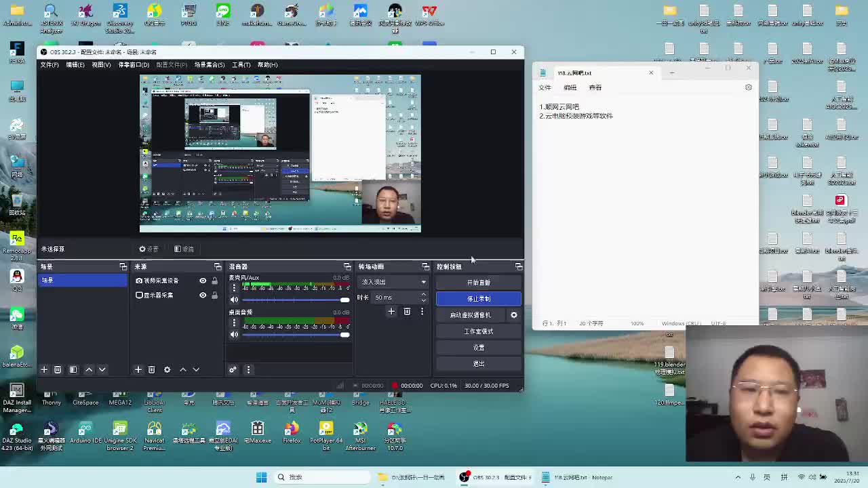The width and height of the screenshot is (868, 488).
Task: Mute the 麦克风/Aux speaker icon
Action: point(234,300)
